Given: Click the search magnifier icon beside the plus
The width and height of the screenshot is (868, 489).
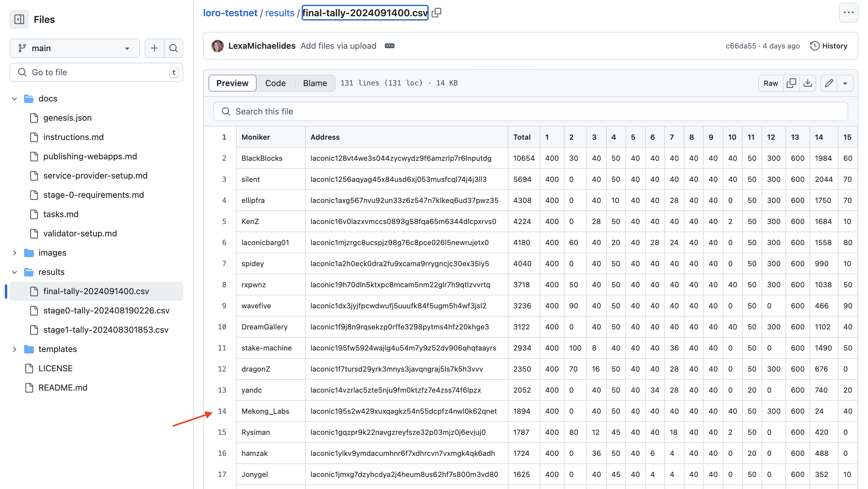Looking at the screenshot, I should point(174,48).
